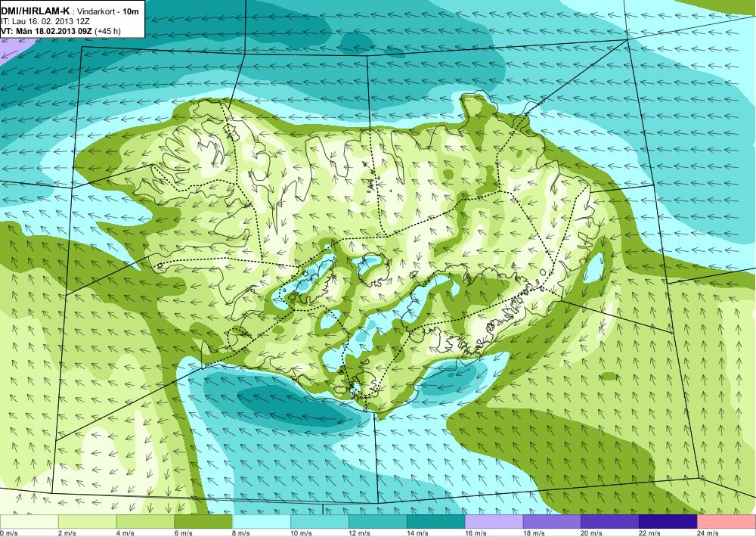Click the light green 2–4 m/s legend swatch

pyautogui.click(x=87, y=522)
